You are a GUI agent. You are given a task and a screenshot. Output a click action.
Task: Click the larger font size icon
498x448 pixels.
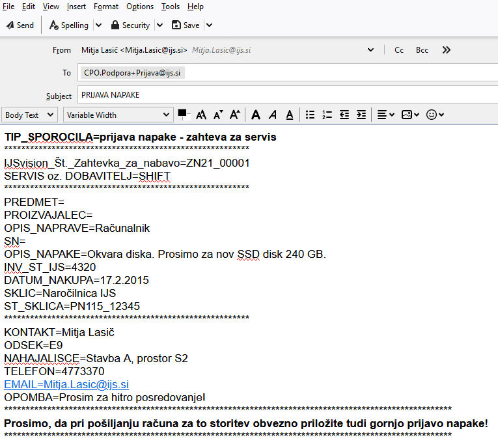(x=235, y=115)
